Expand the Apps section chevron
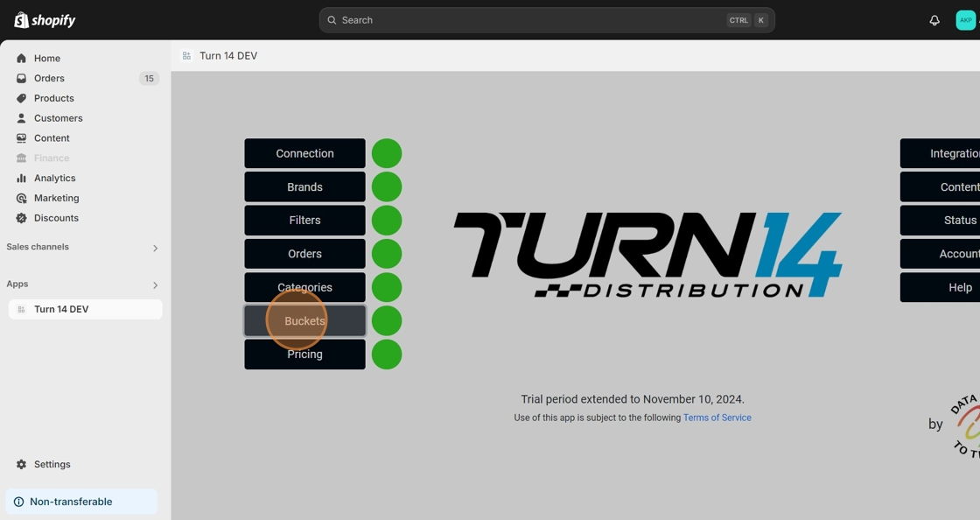 (155, 285)
